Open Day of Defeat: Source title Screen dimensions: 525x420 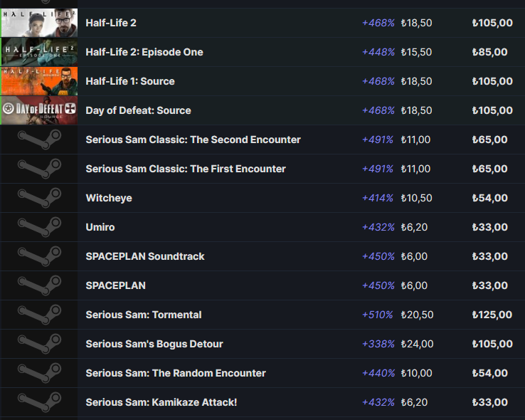click(x=138, y=110)
